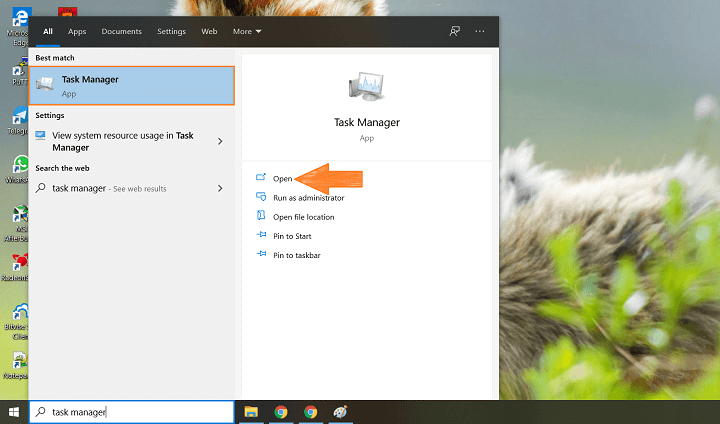Open the Task Manager best match result
The height and width of the screenshot is (424, 720).
click(x=132, y=85)
